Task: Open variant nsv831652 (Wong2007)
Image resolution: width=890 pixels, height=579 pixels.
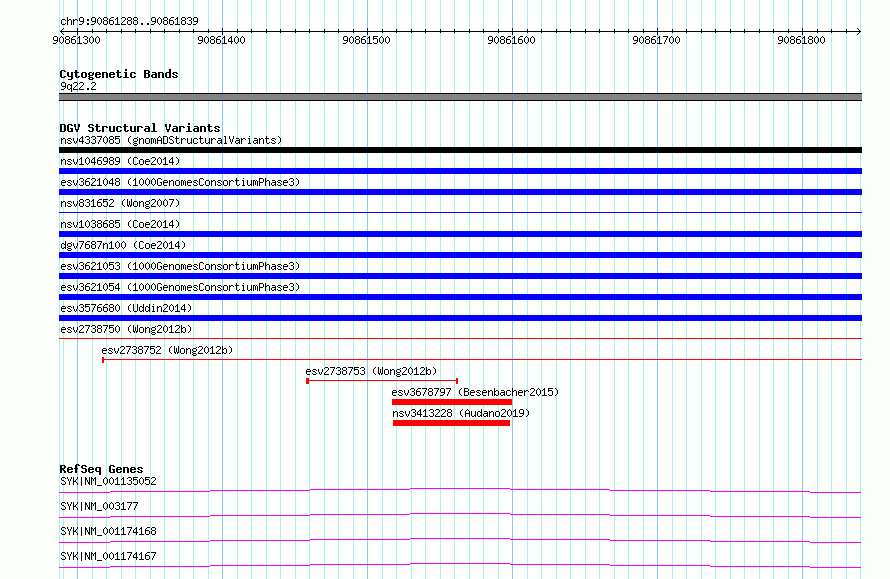Action: (120, 203)
